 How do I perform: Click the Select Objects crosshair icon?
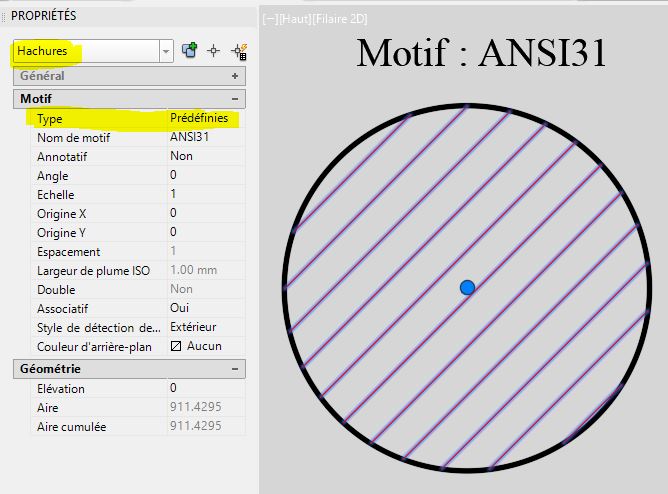point(213,51)
